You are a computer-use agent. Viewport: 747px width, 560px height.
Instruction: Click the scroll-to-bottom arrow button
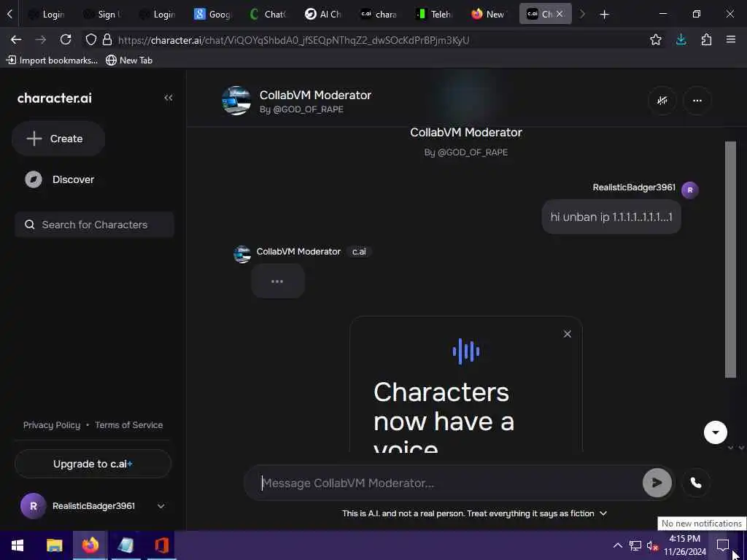[715, 432]
